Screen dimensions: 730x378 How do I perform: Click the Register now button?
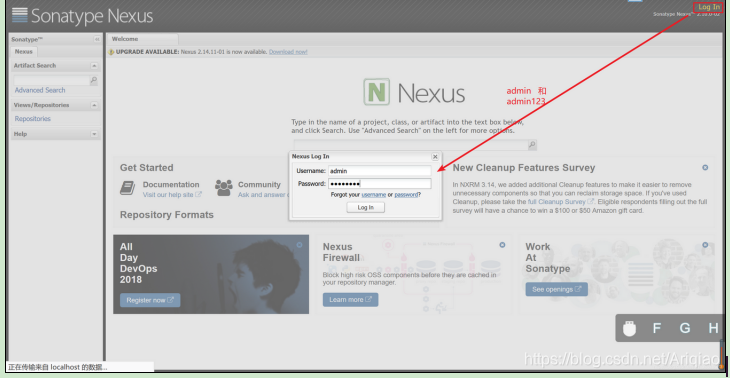click(x=150, y=300)
